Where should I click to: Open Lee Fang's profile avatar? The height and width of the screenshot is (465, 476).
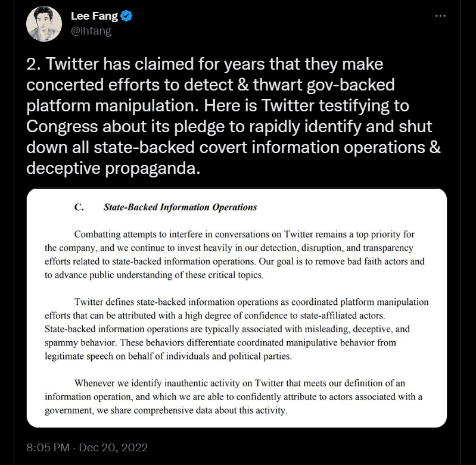pyautogui.click(x=44, y=24)
